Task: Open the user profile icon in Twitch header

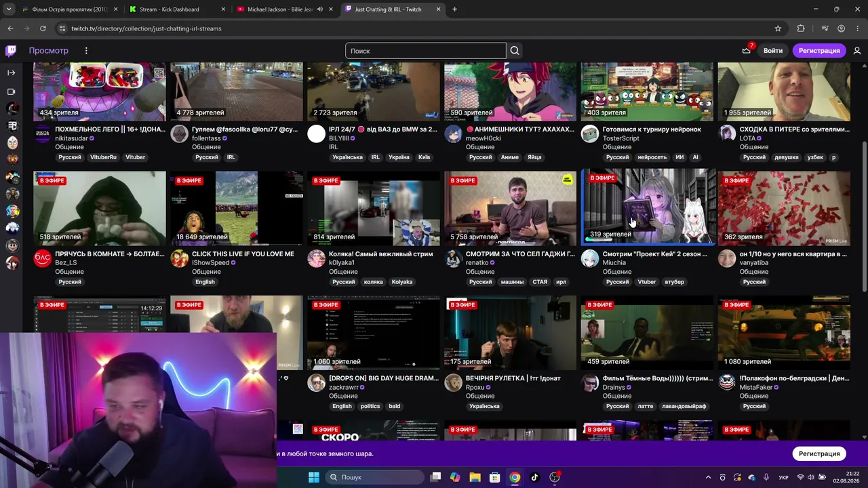Action: pyautogui.click(x=857, y=51)
